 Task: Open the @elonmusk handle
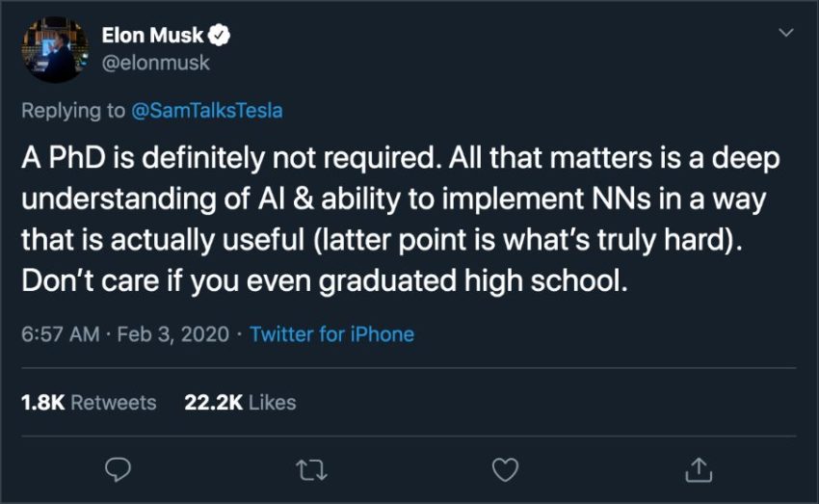(155, 63)
